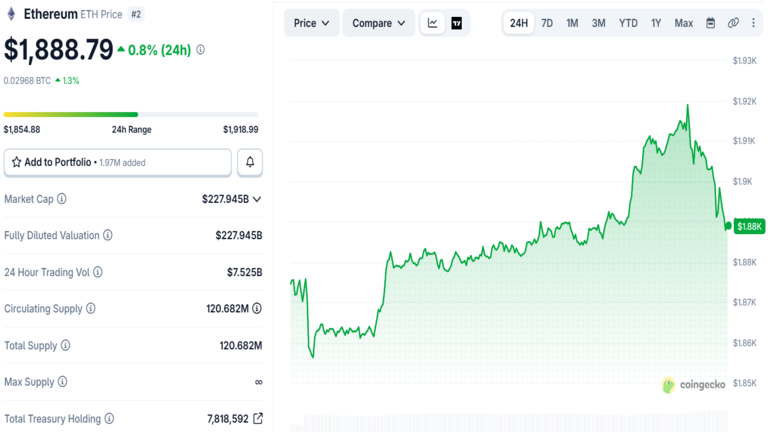Click the $1,854.88 range low value
The width and height of the screenshot is (768, 432).
tap(22, 130)
